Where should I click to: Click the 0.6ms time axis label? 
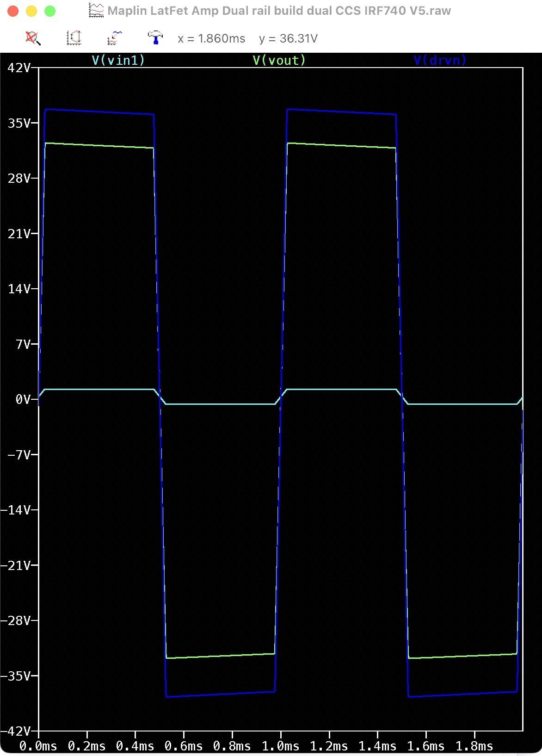point(184,746)
